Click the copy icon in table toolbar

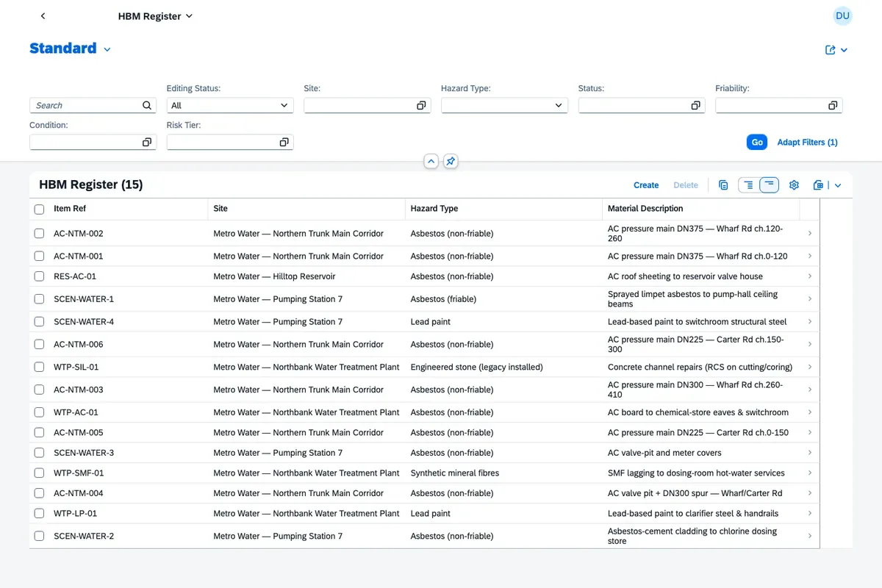click(723, 185)
